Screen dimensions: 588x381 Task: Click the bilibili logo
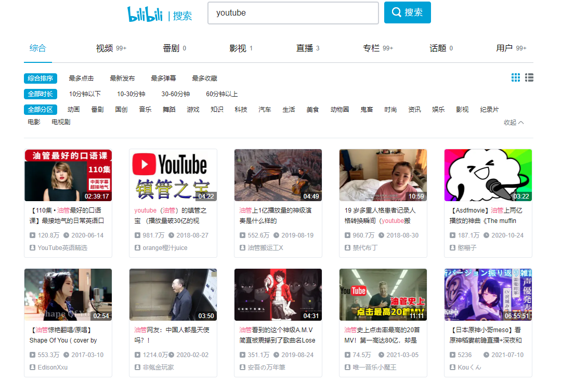point(145,14)
